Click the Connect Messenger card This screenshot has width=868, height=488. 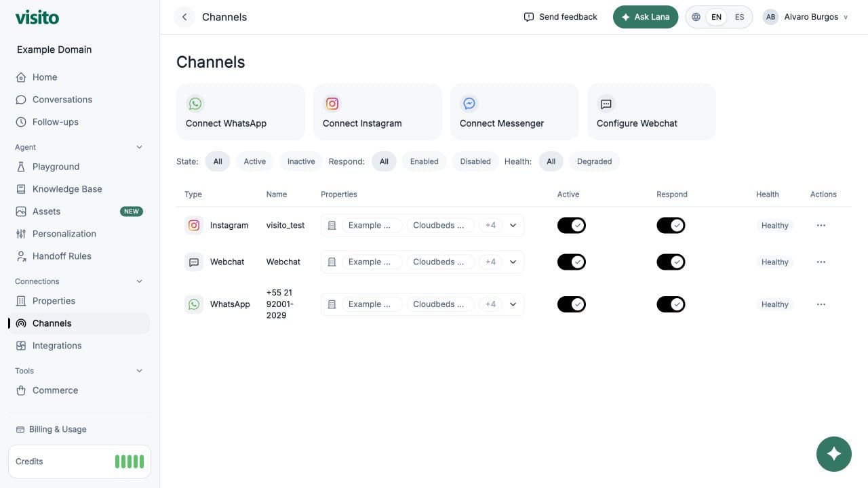515,112
